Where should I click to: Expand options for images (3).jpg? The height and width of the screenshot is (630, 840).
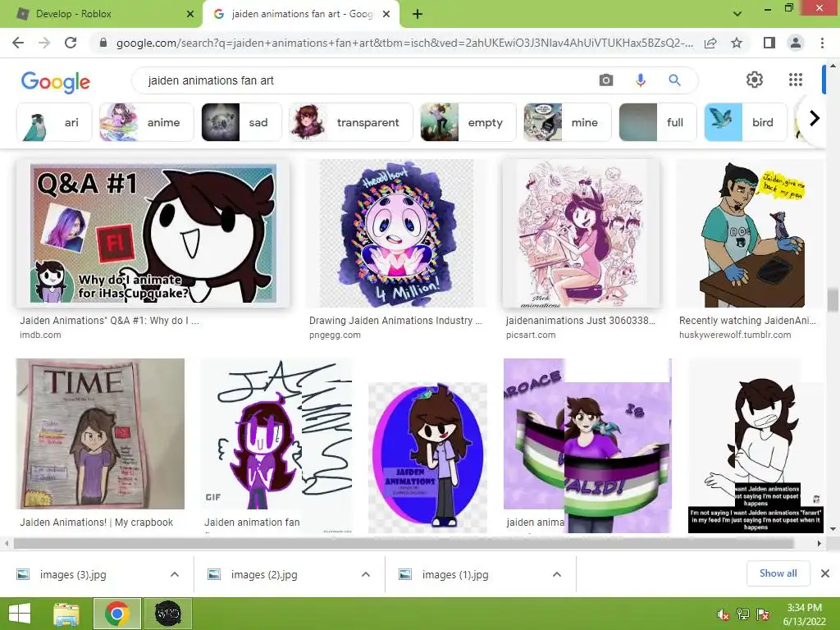pyautogui.click(x=175, y=574)
